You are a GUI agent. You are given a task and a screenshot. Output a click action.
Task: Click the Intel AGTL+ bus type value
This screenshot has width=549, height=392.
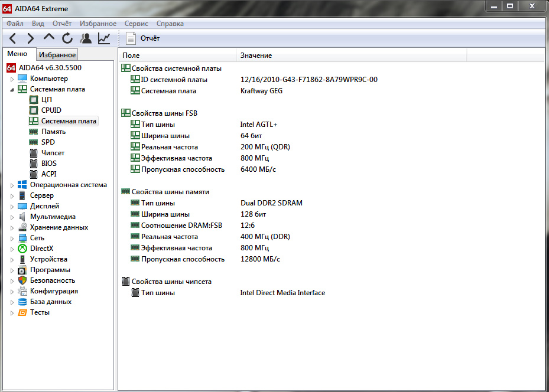click(x=259, y=125)
